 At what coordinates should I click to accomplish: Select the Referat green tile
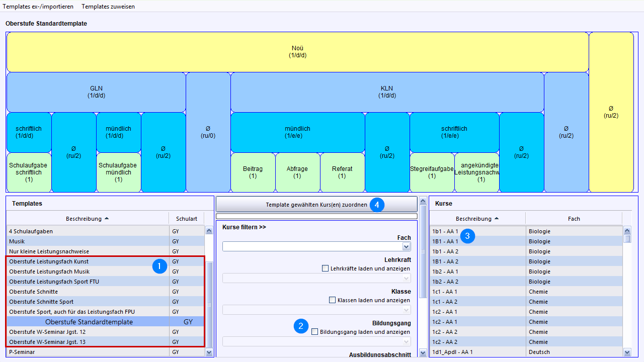pos(342,172)
